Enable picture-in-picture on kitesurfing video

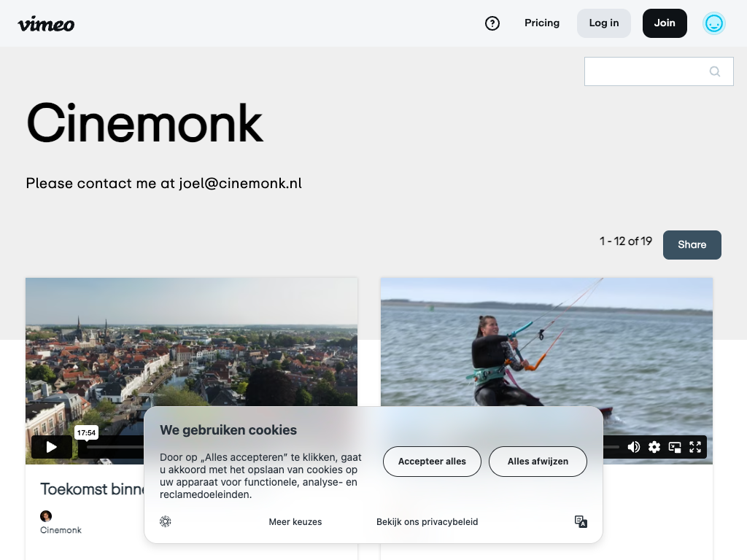(675, 447)
